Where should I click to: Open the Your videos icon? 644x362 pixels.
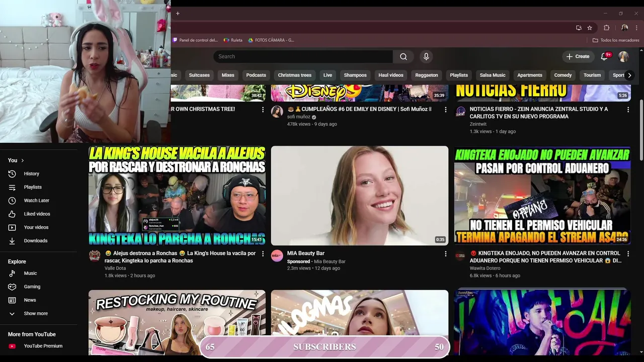tap(12, 227)
